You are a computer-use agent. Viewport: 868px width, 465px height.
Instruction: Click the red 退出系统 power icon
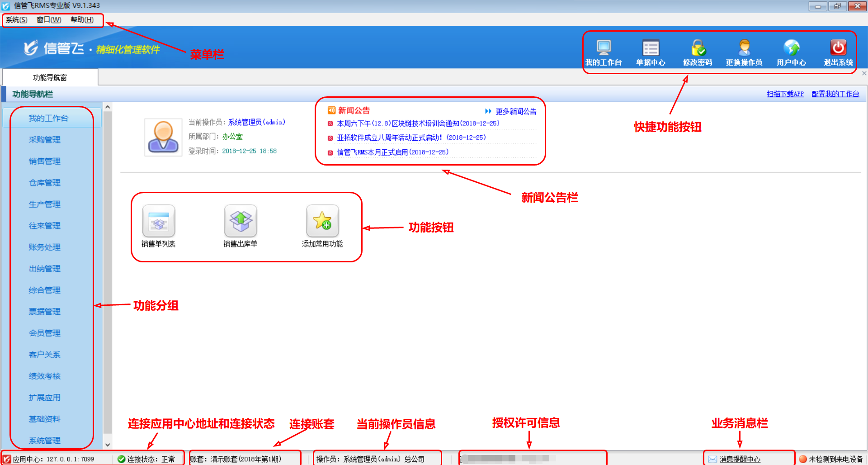pyautogui.click(x=838, y=48)
